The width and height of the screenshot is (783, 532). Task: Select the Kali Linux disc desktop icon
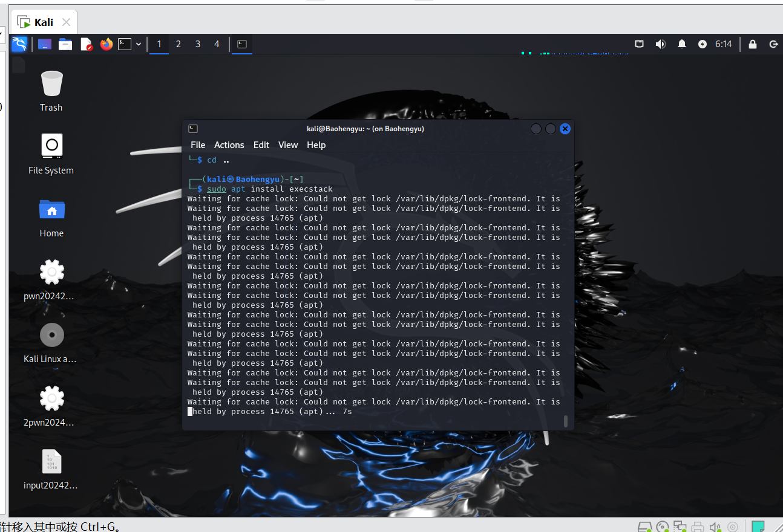[51, 343]
